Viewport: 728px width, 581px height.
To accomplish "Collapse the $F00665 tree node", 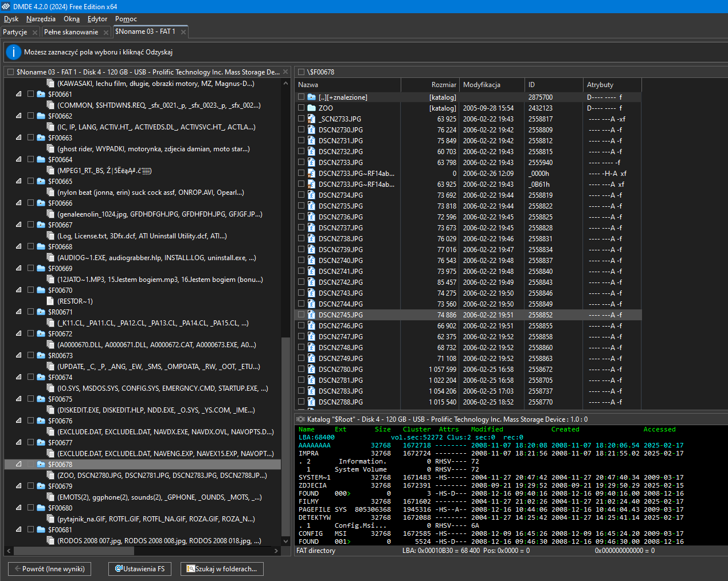I will [18, 181].
